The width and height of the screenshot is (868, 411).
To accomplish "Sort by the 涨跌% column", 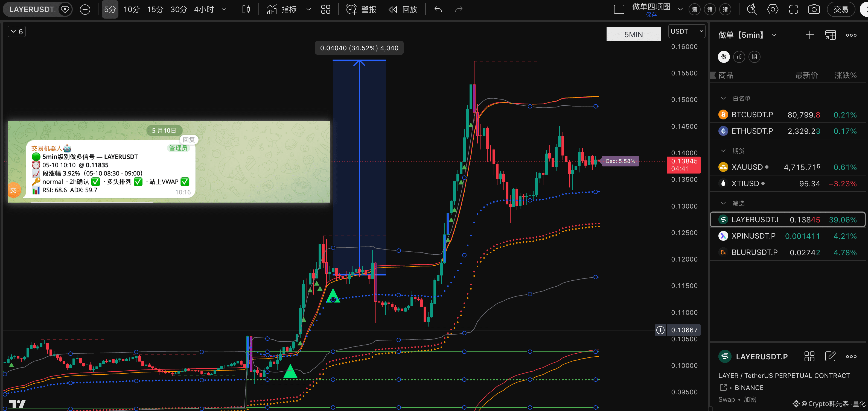I will (x=845, y=75).
